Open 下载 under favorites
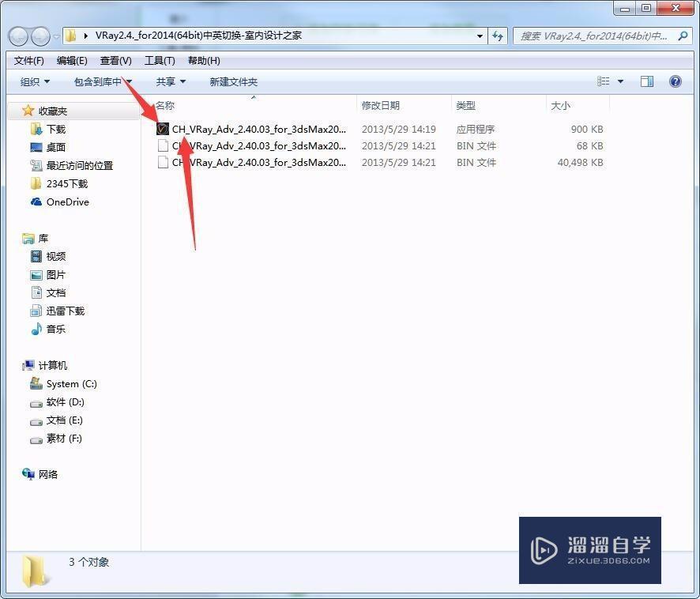700x599 pixels. click(56, 129)
